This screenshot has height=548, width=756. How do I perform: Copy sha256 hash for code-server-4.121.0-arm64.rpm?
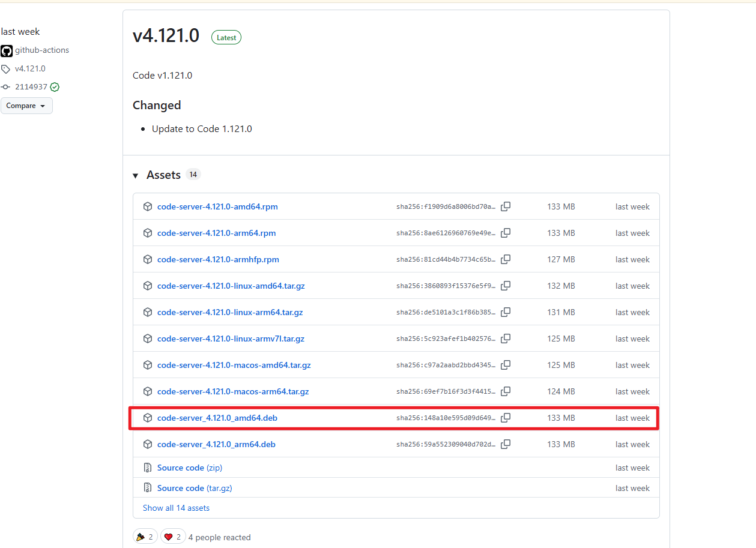pos(506,233)
